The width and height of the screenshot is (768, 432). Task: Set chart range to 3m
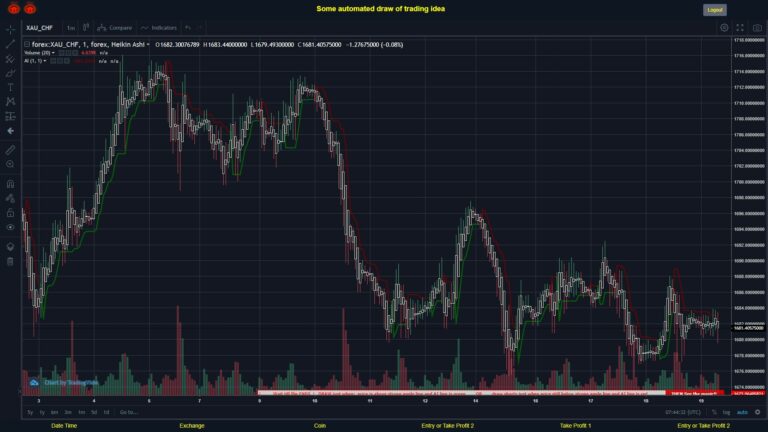pyautogui.click(x=68, y=412)
